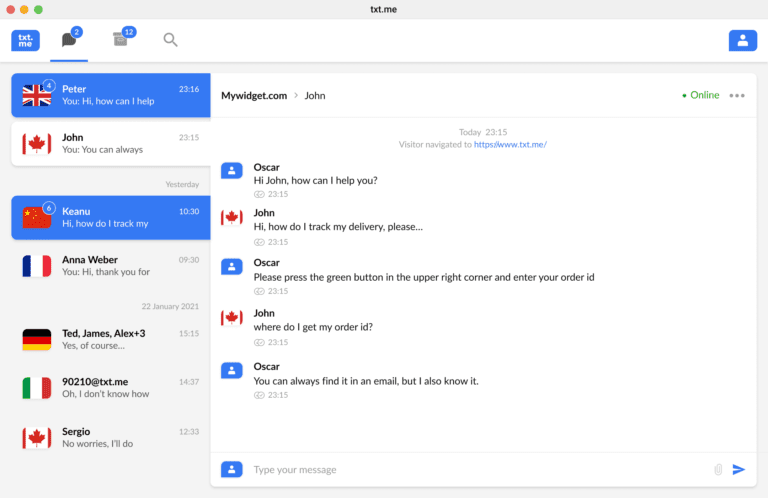Click message 'You can always find it in an email'
The image size is (768, 498).
click(366, 381)
